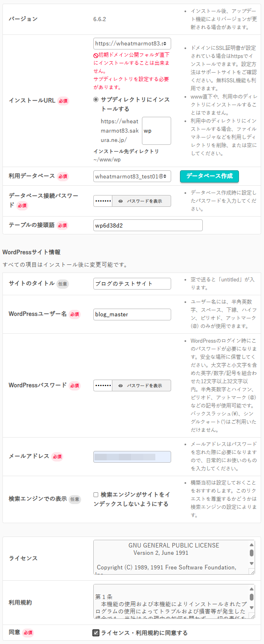This screenshot has width=264, height=644.
Task: Click the WordPress password input field
Action: click(103, 385)
